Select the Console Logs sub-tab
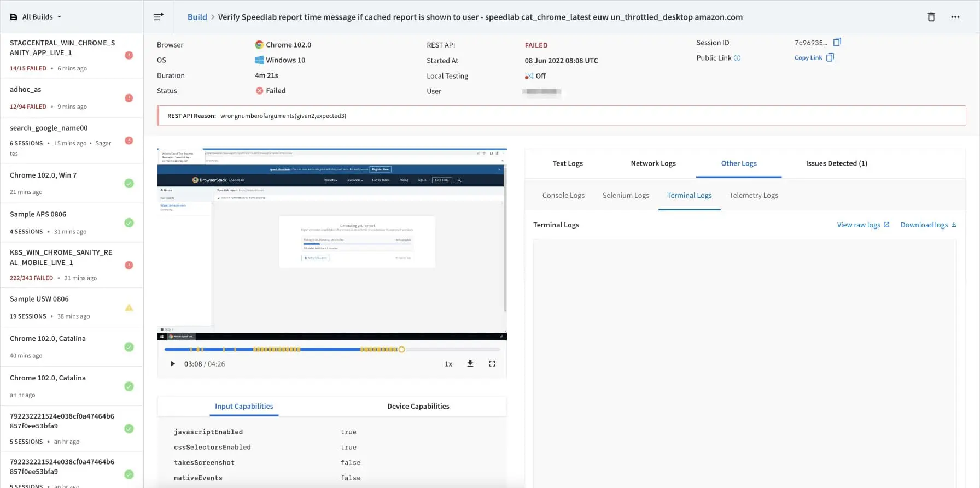 point(563,195)
